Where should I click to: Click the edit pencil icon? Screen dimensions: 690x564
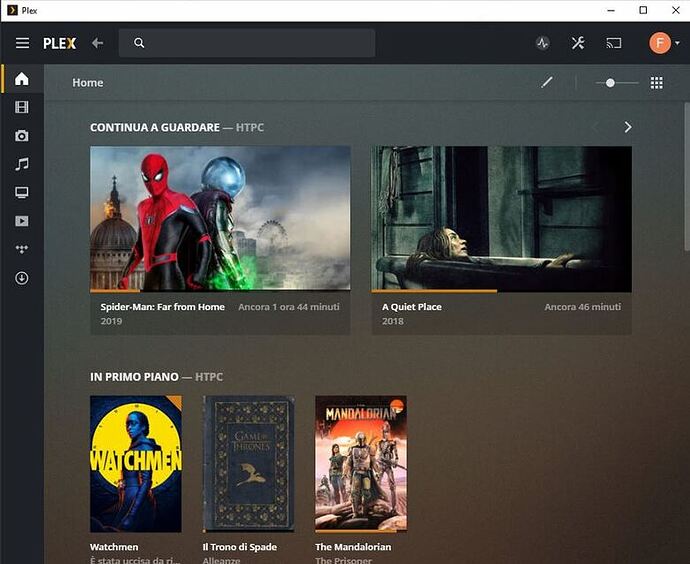click(x=547, y=82)
